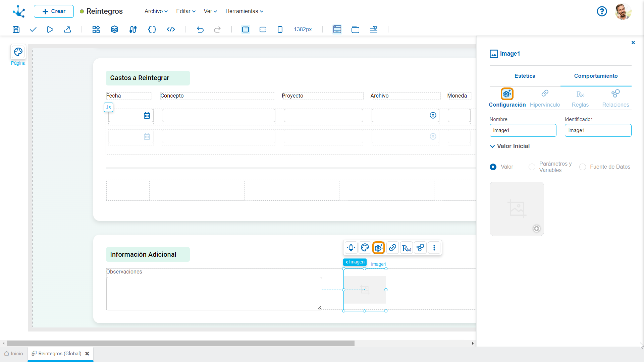The image size is (644, 362).
Task: Click the styles brushes toolbar icon
Action: point(133,29)
